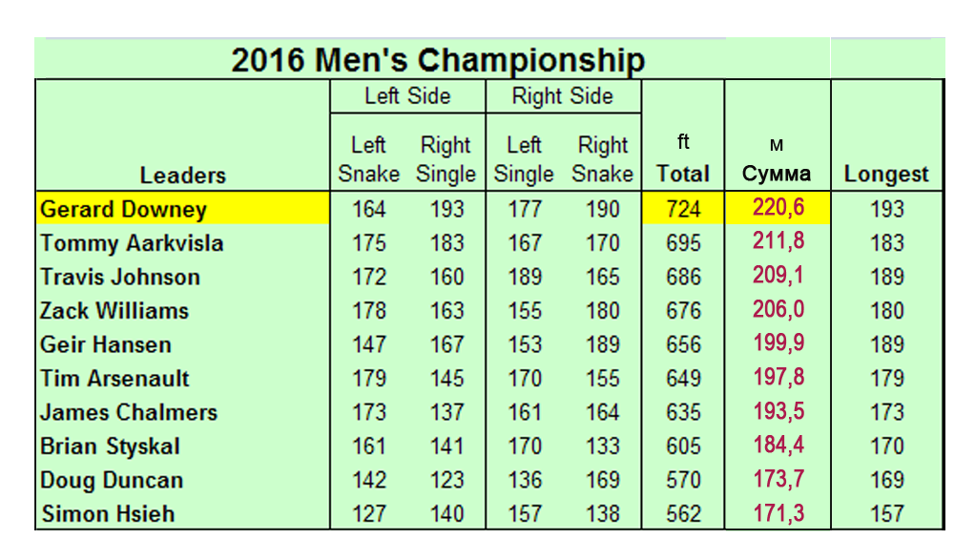
Task: Click the Longest column header
Action: tap(886, 174)
